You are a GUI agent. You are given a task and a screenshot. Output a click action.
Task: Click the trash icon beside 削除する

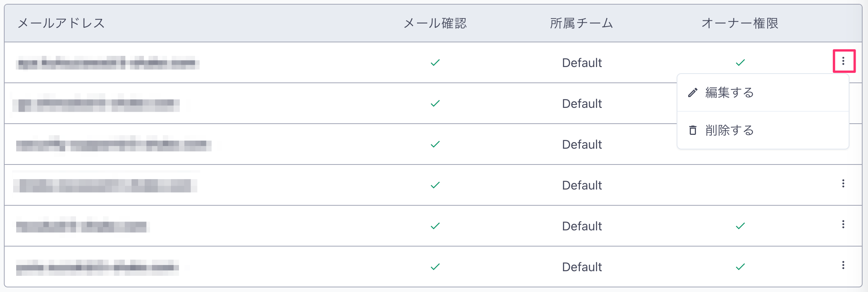click(x=693, y=130)
